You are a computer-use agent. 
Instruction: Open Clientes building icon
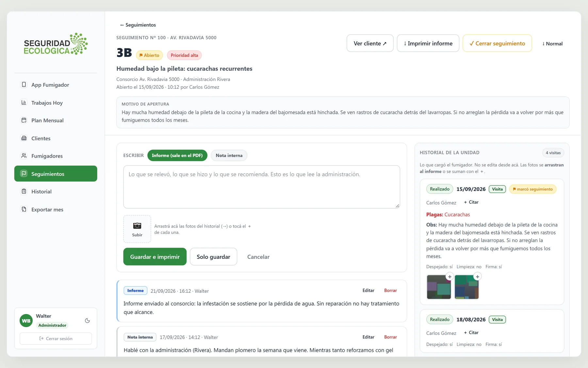click(x=24, y=138)
